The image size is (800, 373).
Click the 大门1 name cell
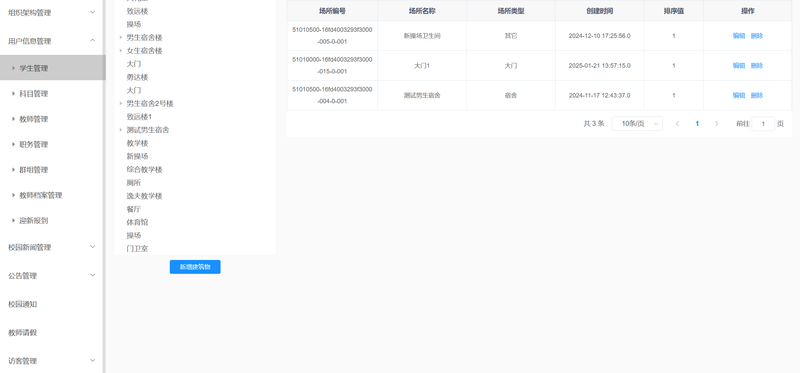pos(422,65)
